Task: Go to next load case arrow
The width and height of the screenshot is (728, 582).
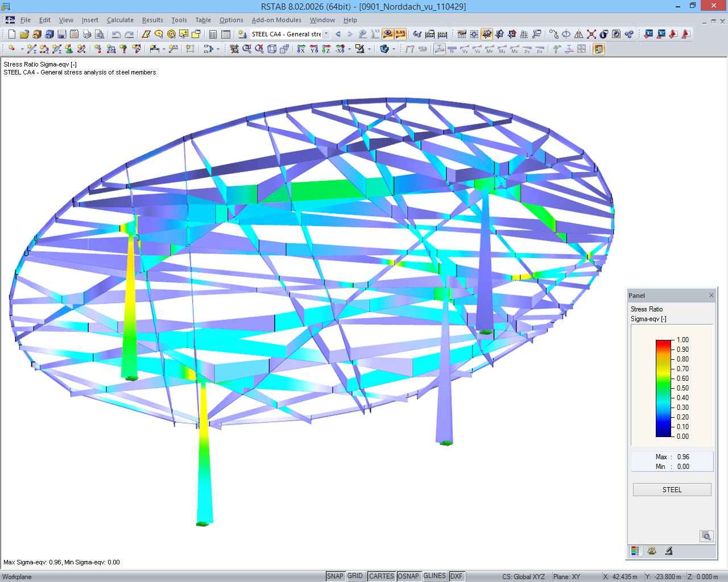Action: pyautogui.click(x=350, y=34)
